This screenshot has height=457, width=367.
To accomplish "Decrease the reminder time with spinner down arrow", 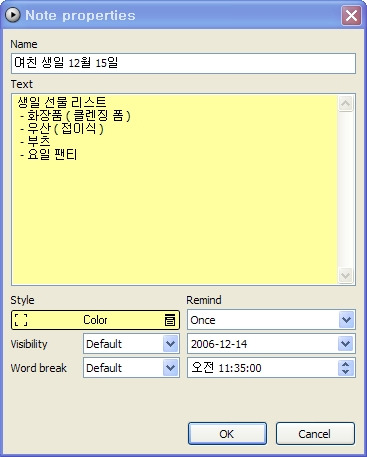I will pyautogui.click(x=346, y=372).
